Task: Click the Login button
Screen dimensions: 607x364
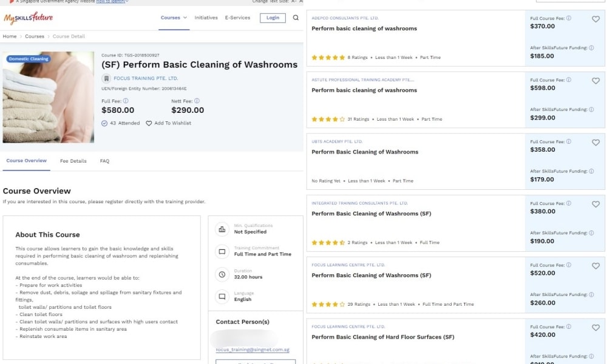Action: (x=273, y=18)
